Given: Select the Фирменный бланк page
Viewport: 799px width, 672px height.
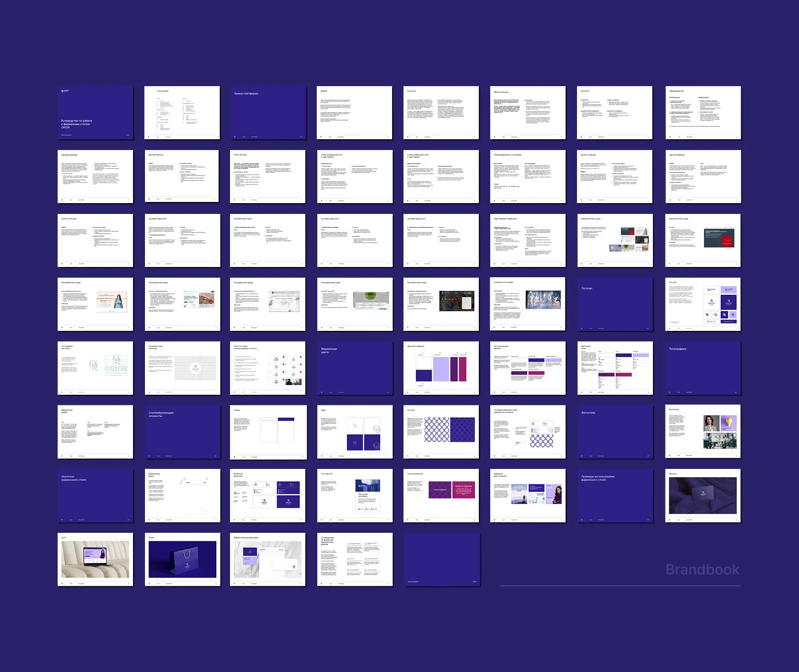Looking at the screenshot, I should [x=183, y=496].
